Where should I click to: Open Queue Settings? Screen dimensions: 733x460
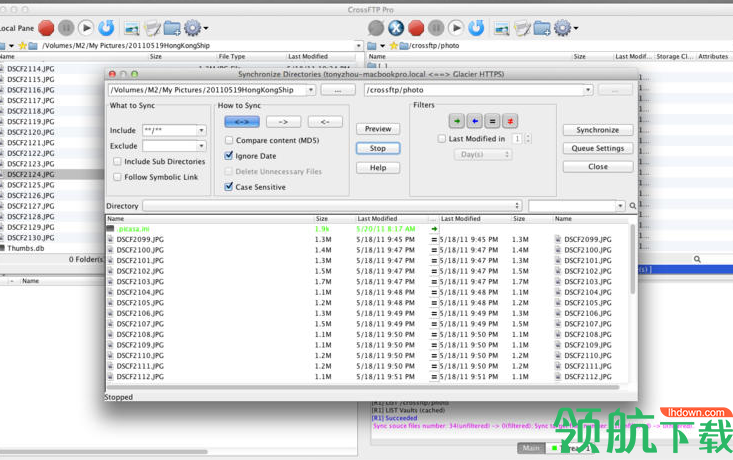click(x=598, y=148)
